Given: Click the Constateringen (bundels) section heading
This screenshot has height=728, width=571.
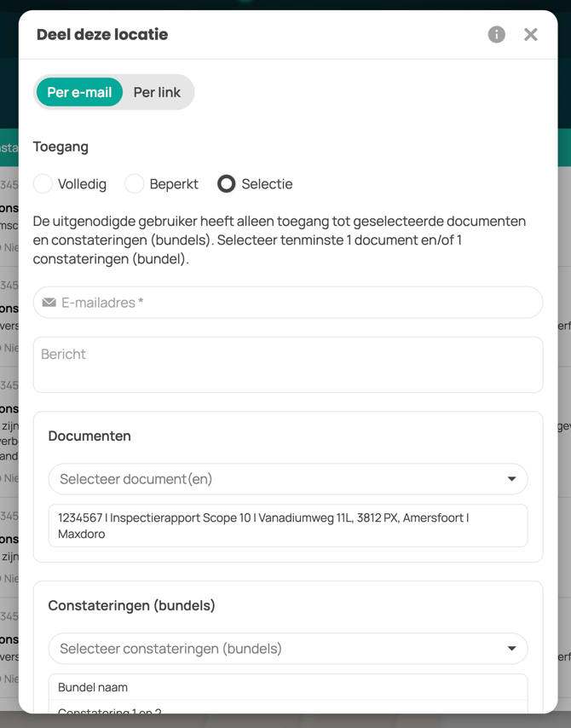Looking at the screenshot, I should [x=131, y=605].
